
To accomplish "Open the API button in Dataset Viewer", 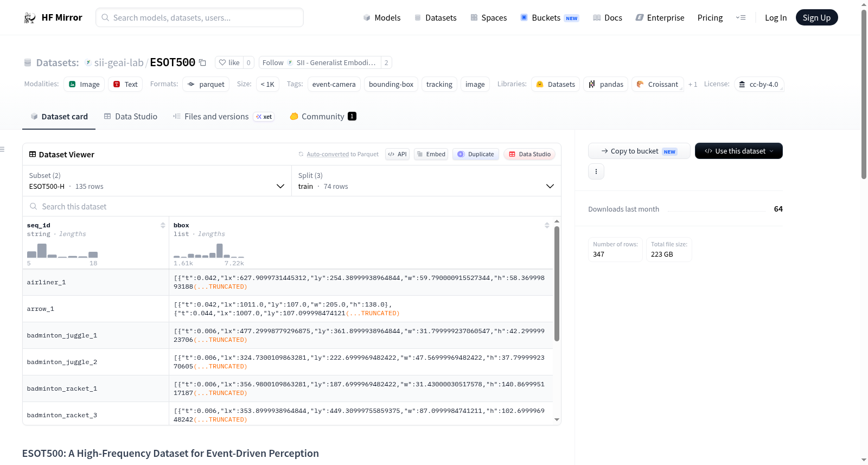I will pyautogui.click(x=397, y=154).
